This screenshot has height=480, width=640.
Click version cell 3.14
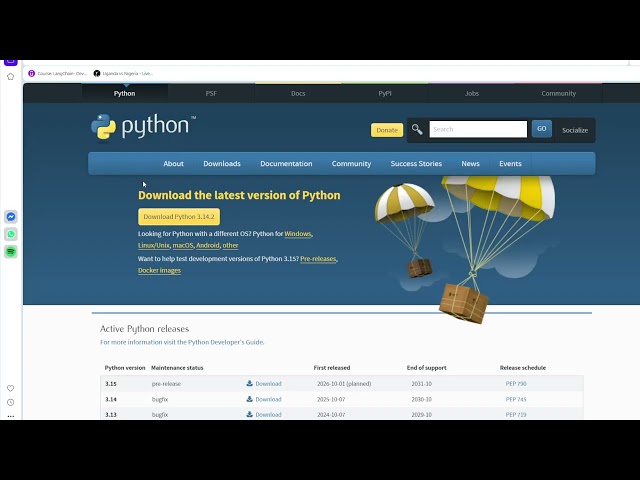point(111,399)
